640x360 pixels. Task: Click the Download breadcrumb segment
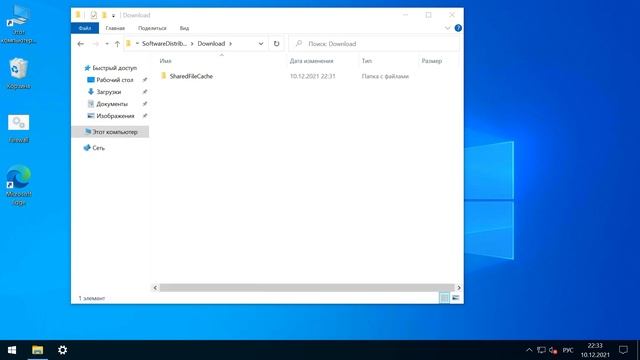click(x=211, y=44)
